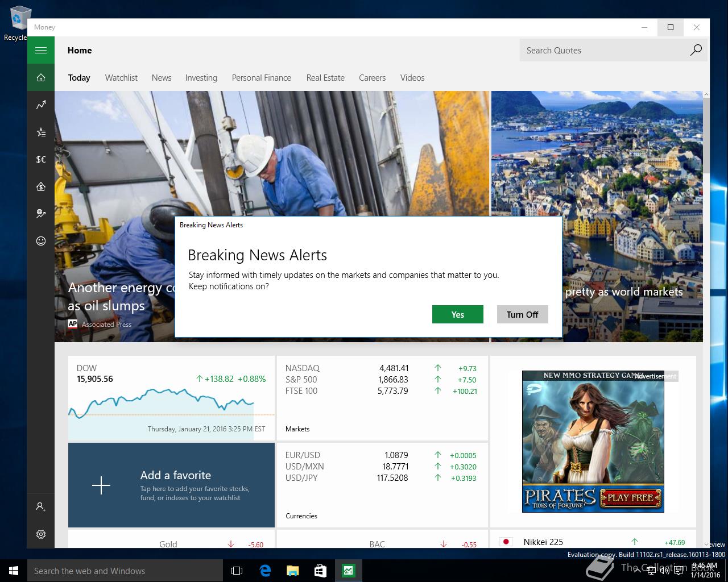The image size is (728, 582).
Task: Click the AP Associated Press logo
Action: 72,324
